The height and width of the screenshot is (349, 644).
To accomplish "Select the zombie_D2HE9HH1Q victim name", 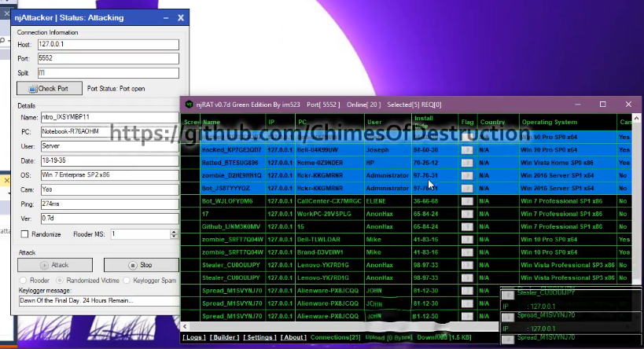I will (232, 175).
